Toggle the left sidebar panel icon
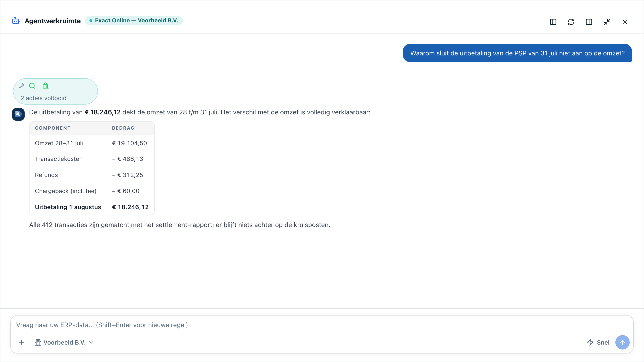This screenshot has width=644, height=362. 553,22
